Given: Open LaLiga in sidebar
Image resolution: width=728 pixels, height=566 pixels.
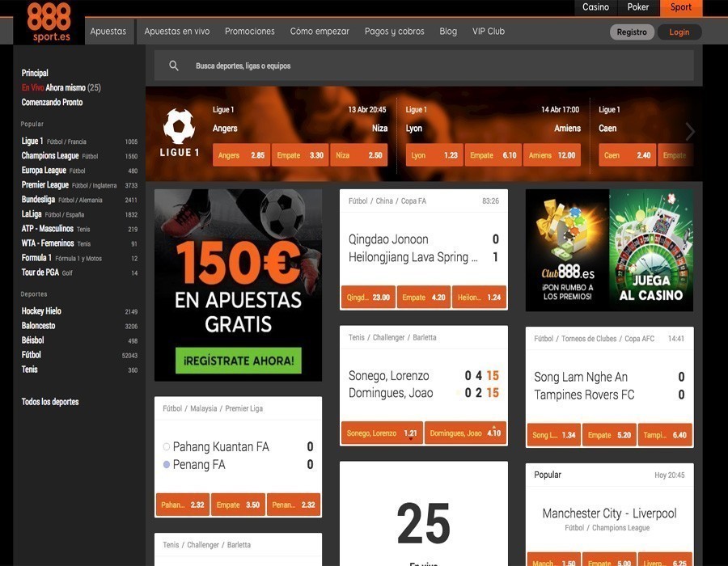Looking at the screenshot, I should (79, 214).
